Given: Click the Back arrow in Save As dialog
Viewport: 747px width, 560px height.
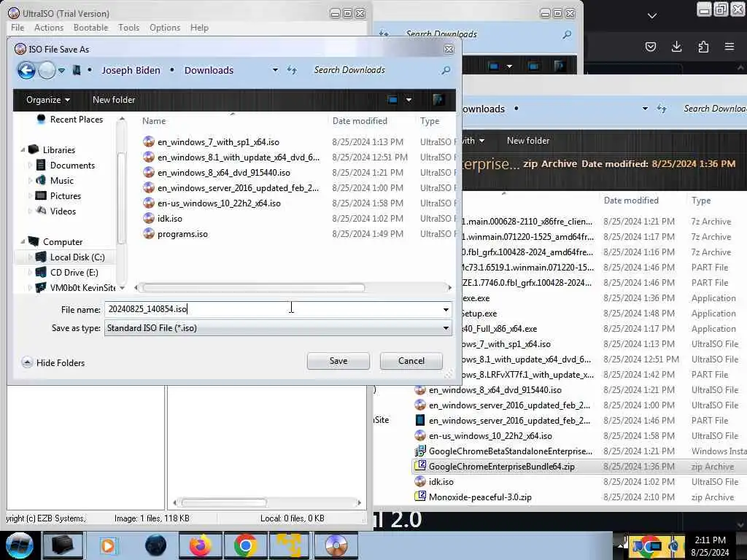Looking at the screenshot, I should pos(27,71).
